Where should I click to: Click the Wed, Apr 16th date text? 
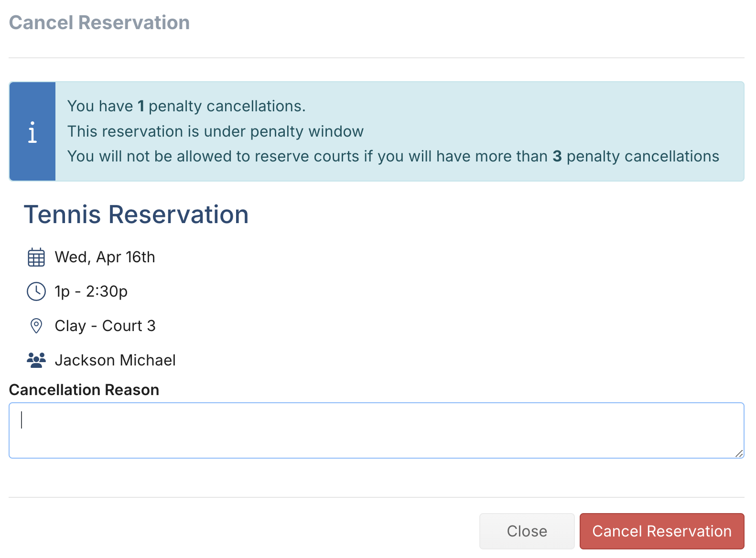tap(105, 258)
